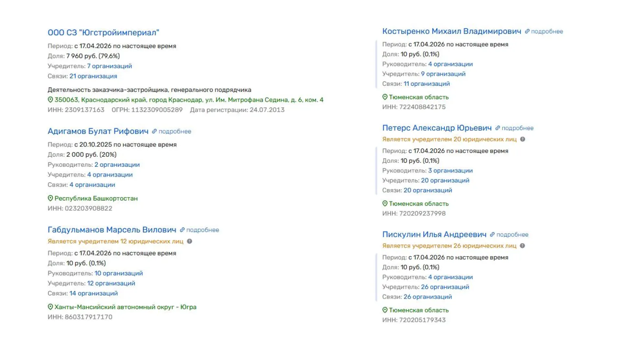The image size is (644, 358).
Task: Click link icon beside Костыренко Михаил Владимирович
Action: 527,31
